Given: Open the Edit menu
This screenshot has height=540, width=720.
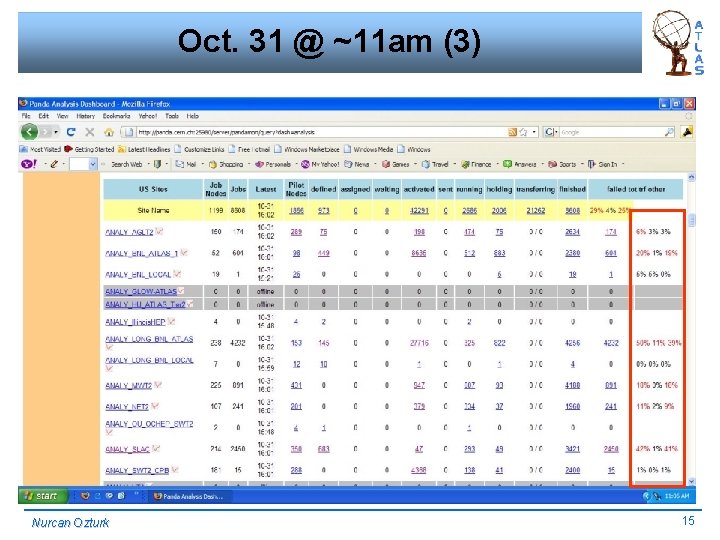Looking at the screenshot, I should (44, 116).
